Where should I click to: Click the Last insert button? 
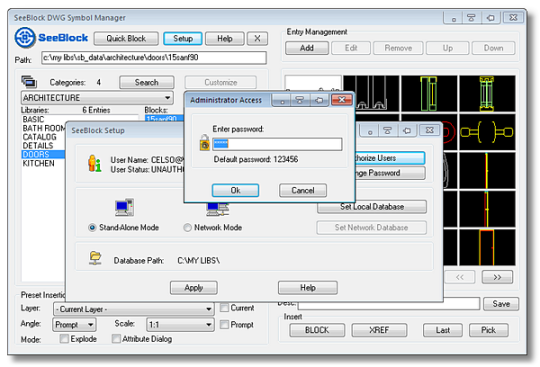click(x=443, y=330)
